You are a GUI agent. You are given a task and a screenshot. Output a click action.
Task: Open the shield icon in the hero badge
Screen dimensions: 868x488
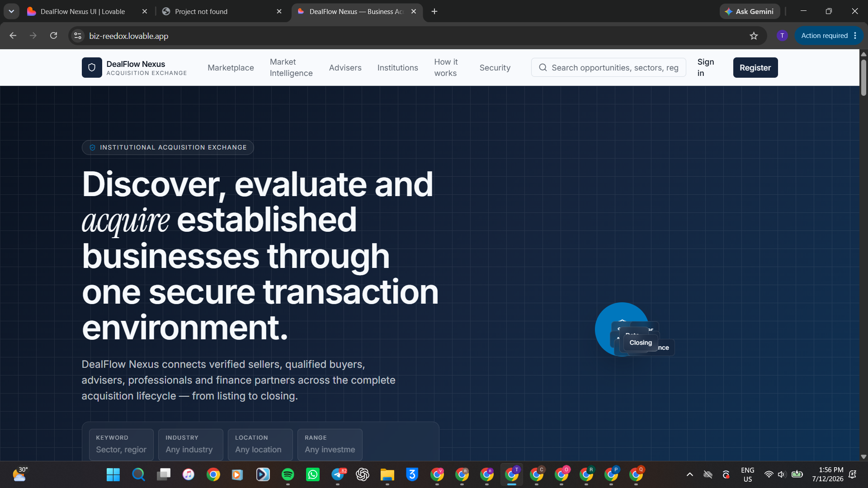coord(92,148)
